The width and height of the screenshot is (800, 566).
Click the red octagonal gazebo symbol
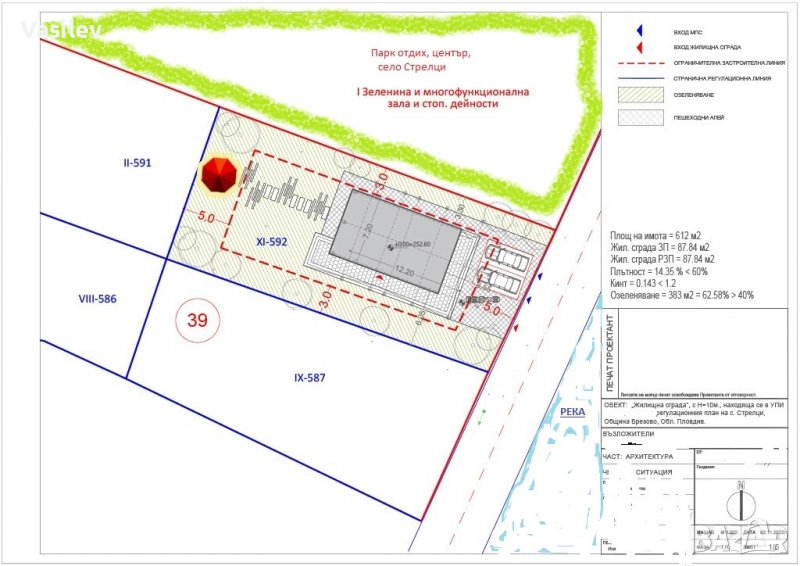pos(219,175)
